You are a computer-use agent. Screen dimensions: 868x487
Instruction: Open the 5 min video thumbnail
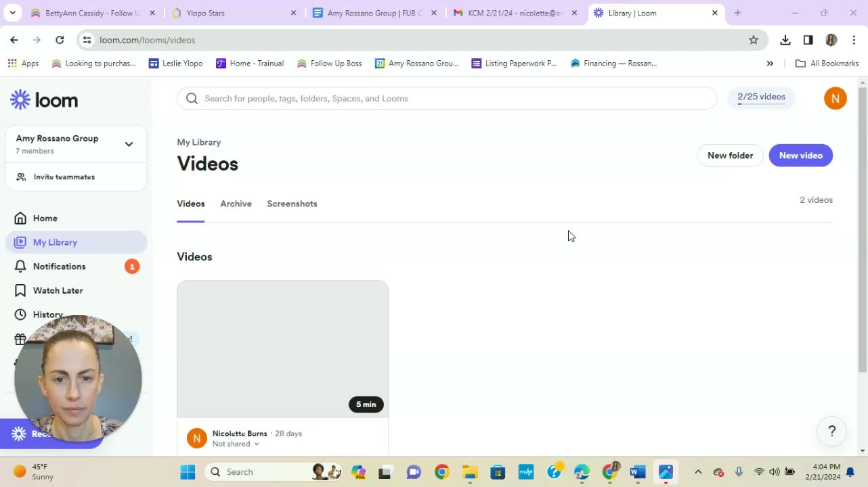(x=282, y=349)
